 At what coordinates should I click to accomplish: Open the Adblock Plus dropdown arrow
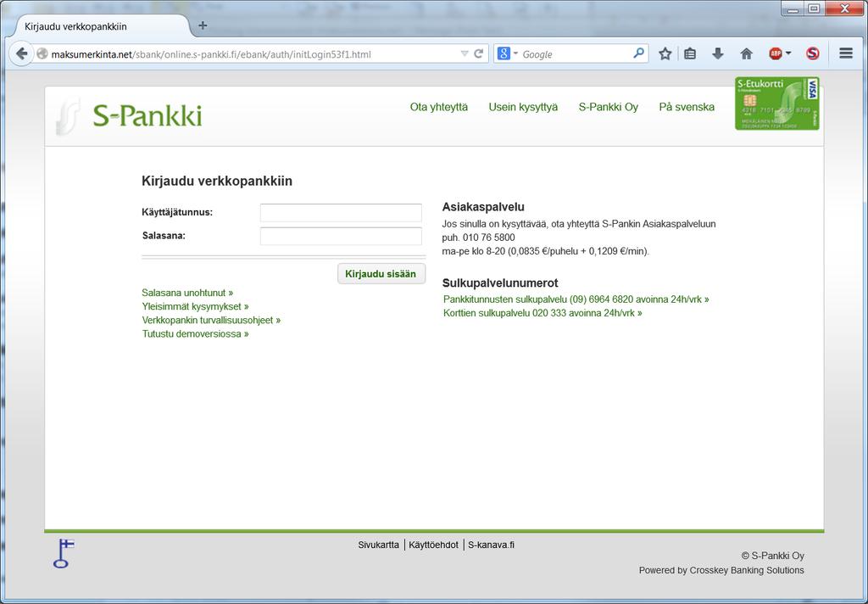pos(788,53)
